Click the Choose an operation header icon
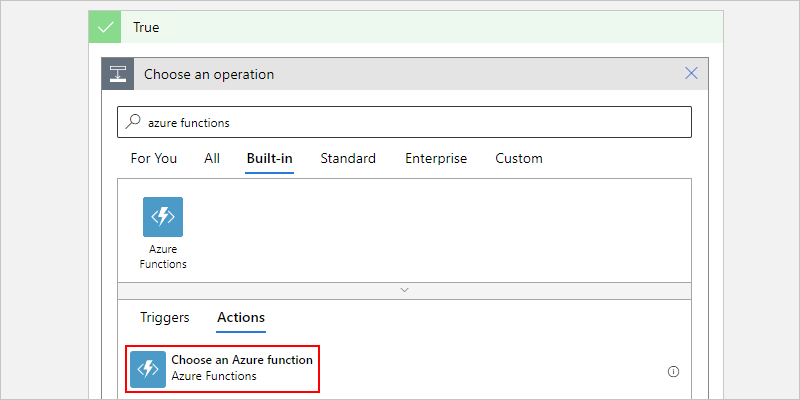The height and width of the screenshot is (400, 800). point(117,74)
